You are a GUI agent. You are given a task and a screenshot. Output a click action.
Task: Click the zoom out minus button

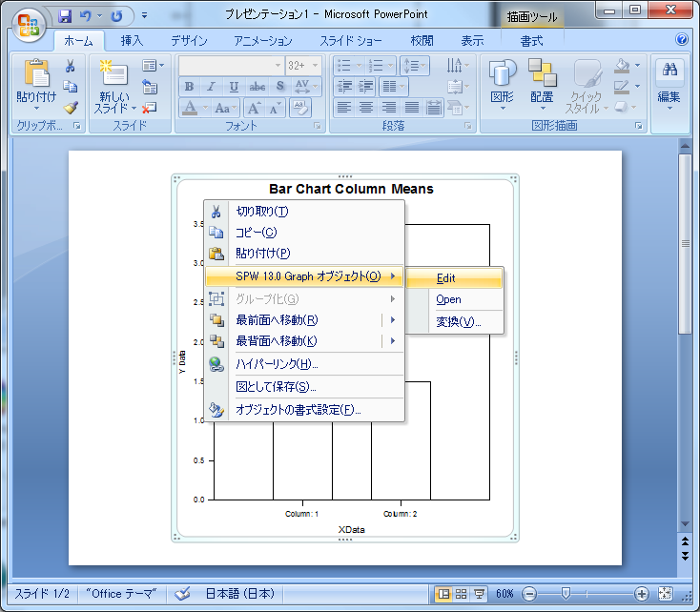529,594
